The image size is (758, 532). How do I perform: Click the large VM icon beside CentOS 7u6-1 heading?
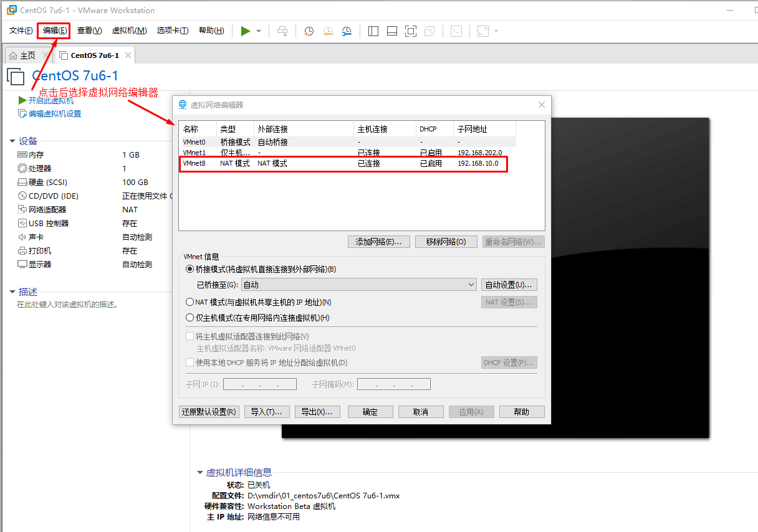pos(16,77)
